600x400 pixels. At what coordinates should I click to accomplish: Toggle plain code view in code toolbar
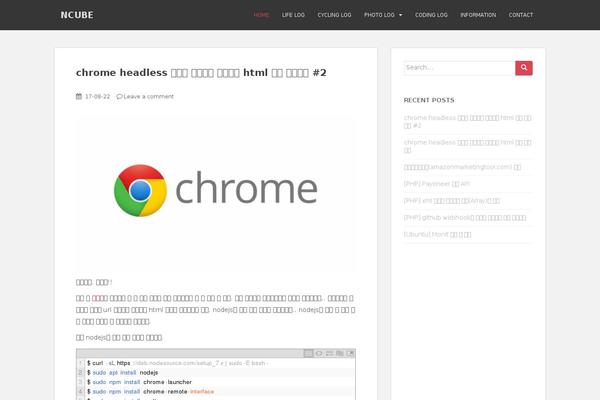click(319, 353)
